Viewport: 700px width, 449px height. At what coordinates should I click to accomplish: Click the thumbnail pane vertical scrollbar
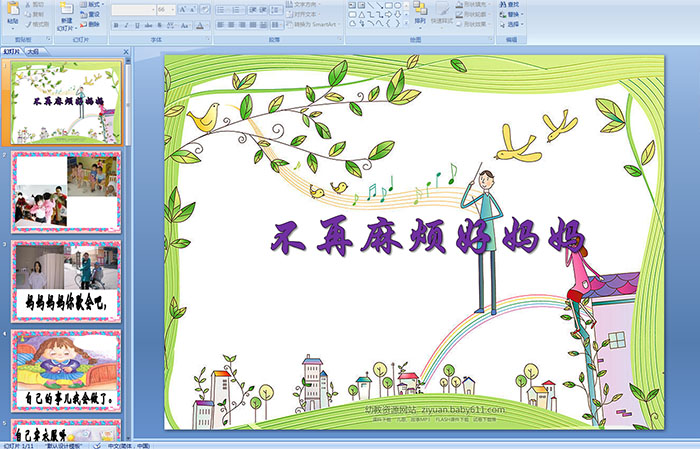[x=129, y=249]
